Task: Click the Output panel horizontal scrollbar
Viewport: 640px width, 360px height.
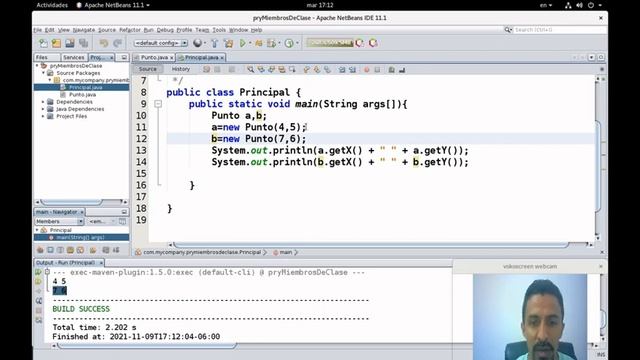Action: [147, 346]
